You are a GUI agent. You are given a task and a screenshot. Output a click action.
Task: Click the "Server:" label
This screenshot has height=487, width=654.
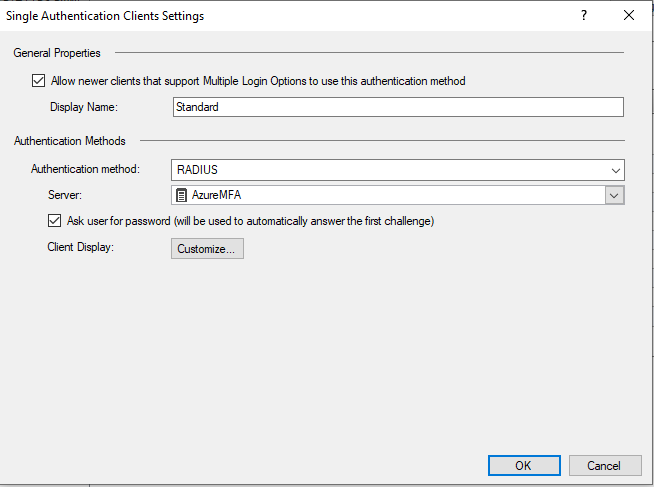pos(66,195)
